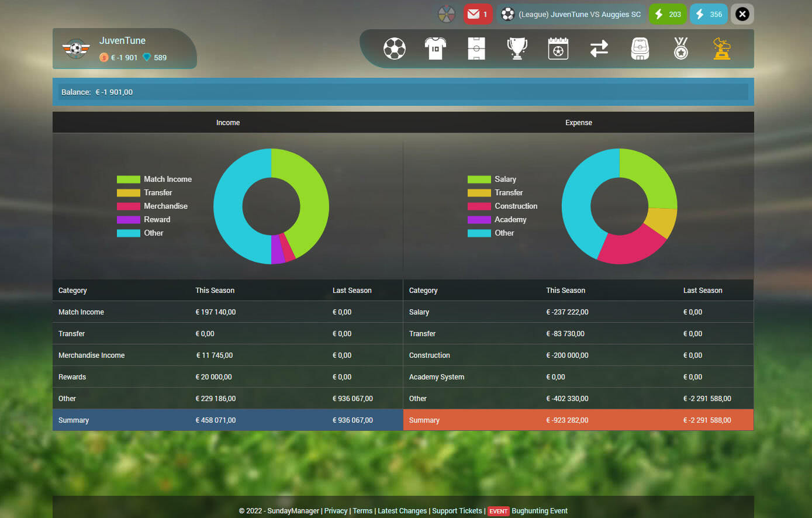Image resolution: width=812 pixels, height=518 pixels.
Task: Toggle Construction legend in expense chart
Action: tap(516, 206)
